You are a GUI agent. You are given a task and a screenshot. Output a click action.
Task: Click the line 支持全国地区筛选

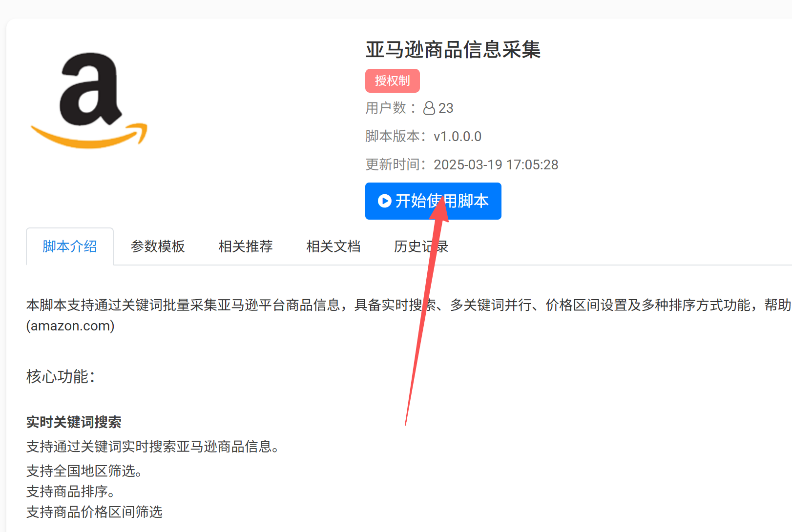click(84, 471)
